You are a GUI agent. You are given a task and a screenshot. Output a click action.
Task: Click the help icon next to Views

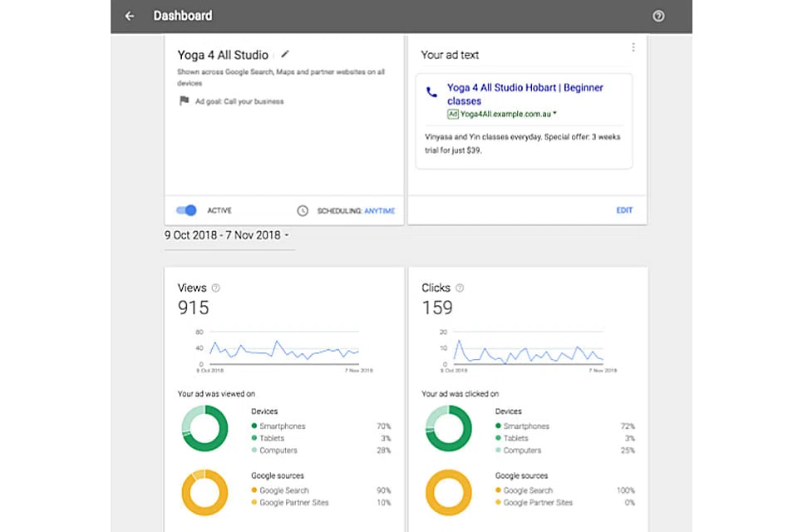pos(216,288)
